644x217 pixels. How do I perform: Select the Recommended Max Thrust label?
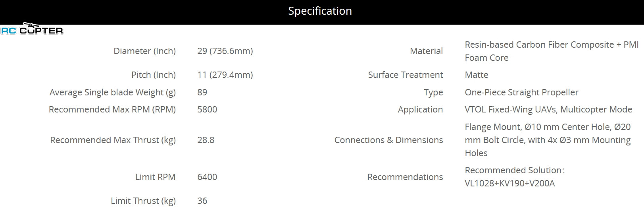pos(113,140)
